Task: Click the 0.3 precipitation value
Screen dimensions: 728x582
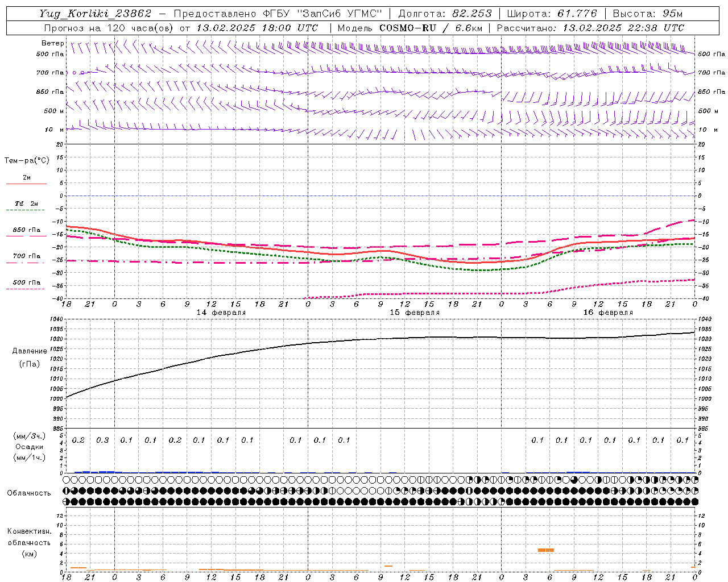Action: pos(102,440)
